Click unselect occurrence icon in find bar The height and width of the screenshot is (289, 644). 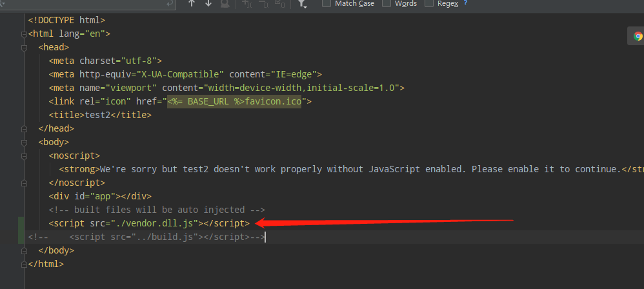pos(263,3)
